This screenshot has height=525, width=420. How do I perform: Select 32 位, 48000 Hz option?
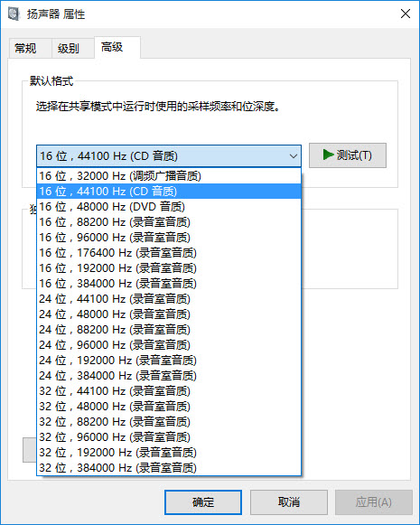point(169,407)
